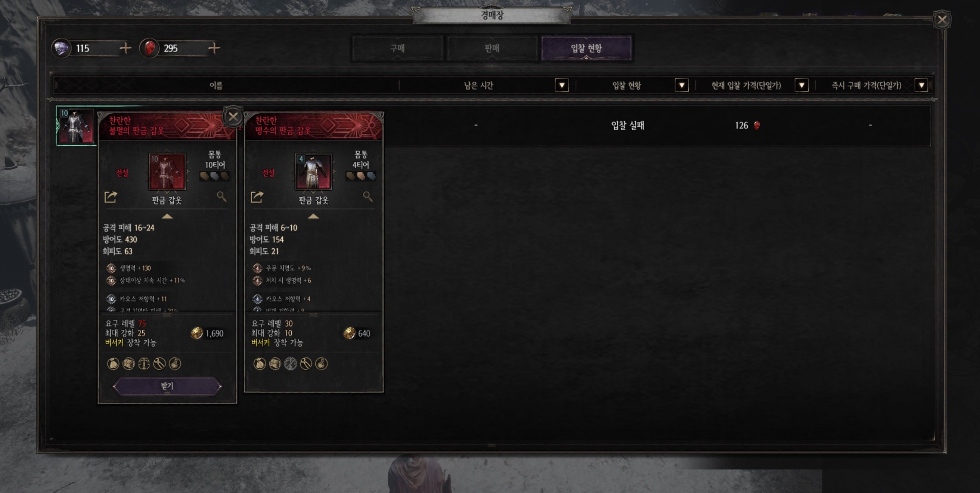Click the chest icon in right tooltip
Screen dimensions: 980x493
(275, 364)
